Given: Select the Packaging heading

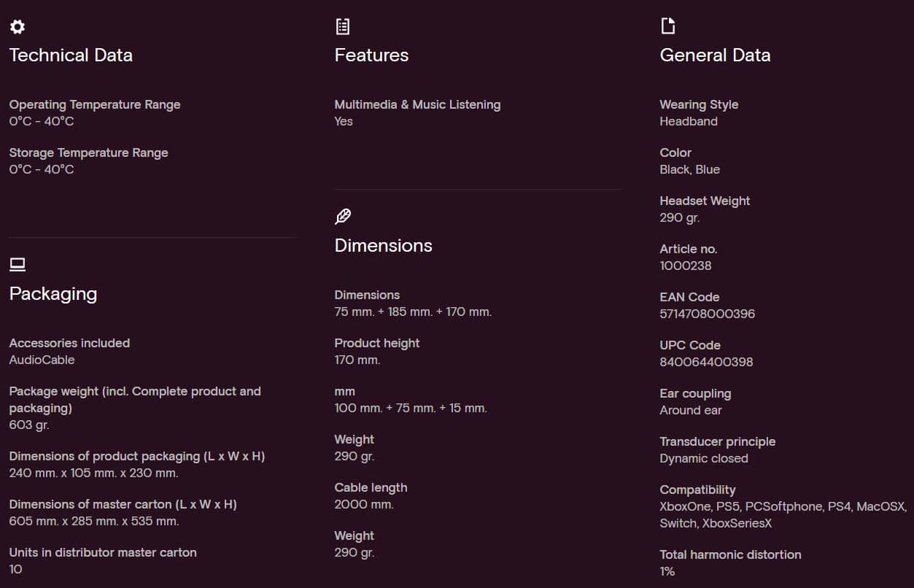Looking at the screenshot, I should [53, 294].
